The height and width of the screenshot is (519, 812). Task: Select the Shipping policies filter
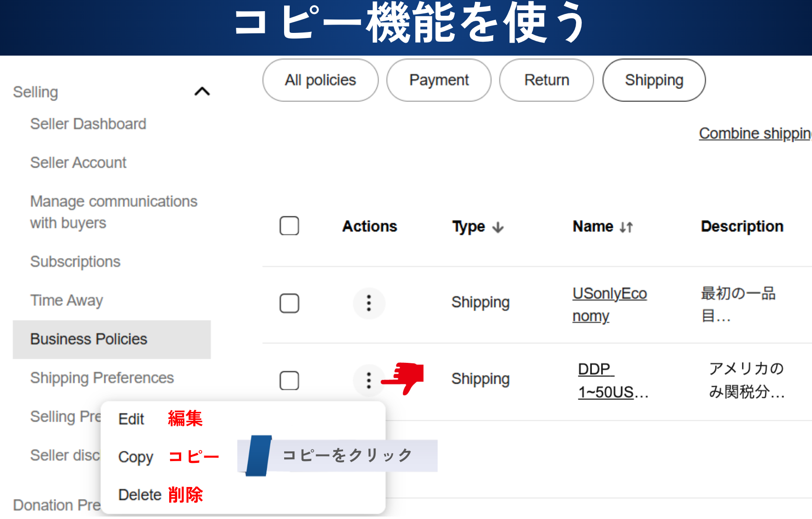pos(654,80)
